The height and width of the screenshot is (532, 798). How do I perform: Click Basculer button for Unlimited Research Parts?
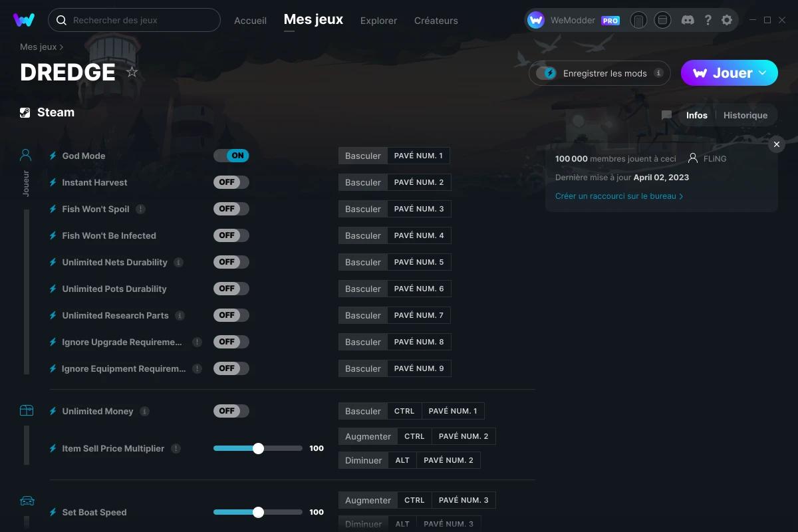click(363, 315)
